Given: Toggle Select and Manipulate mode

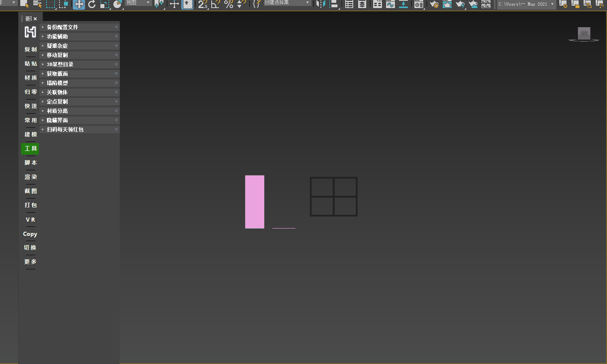Looking at the screenshot, I should point(174,4).
